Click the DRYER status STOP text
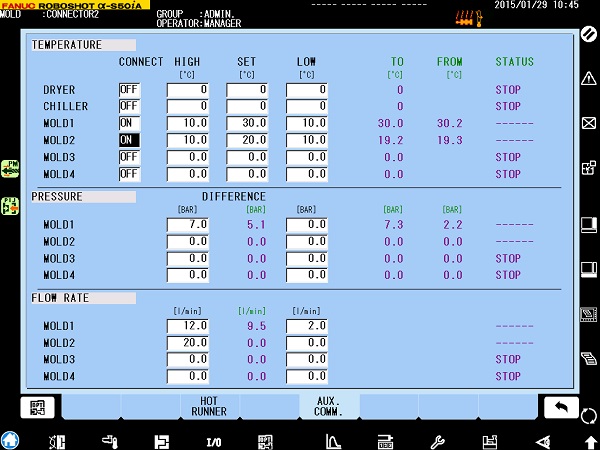Screen dimensions: 600x450 (x=508, y=90)
